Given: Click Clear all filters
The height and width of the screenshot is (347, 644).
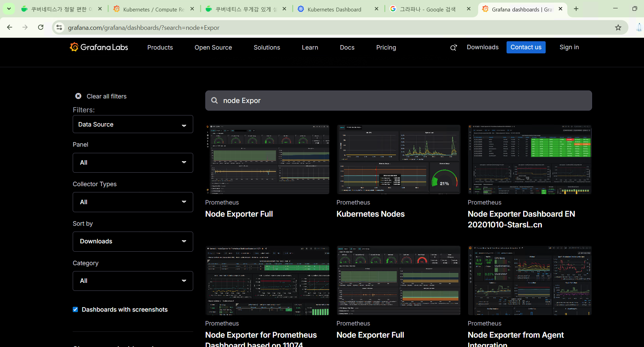Looking at the screenshot, I should coord(106,96).
